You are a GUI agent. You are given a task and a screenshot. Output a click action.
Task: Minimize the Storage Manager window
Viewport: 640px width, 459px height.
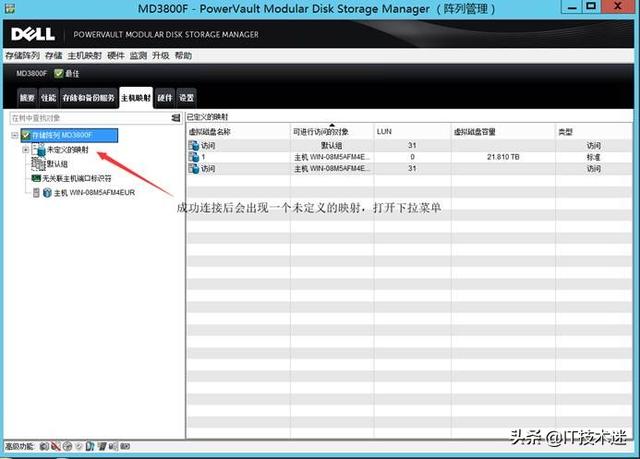click(x=573, y=7)
